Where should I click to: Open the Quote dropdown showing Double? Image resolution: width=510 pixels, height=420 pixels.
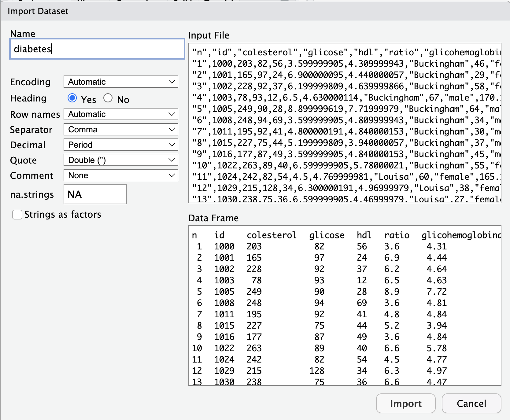pyautogui.click(x=121, y=160)
